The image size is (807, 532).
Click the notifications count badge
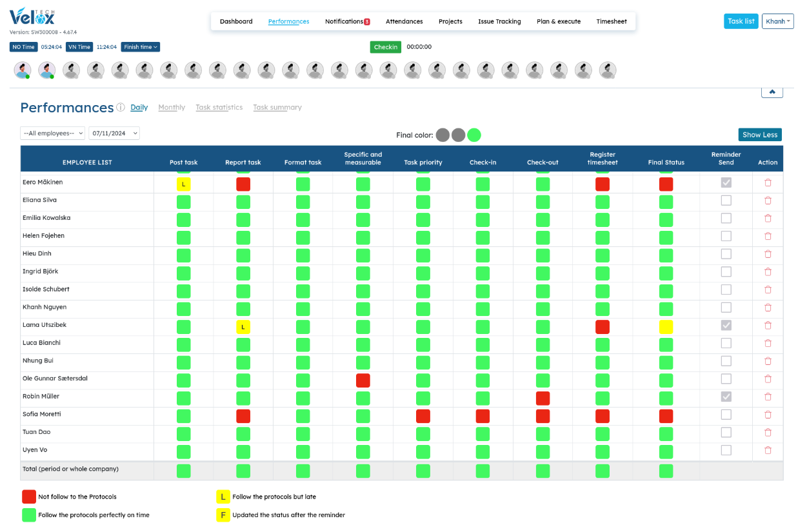(x=367, y=22)
